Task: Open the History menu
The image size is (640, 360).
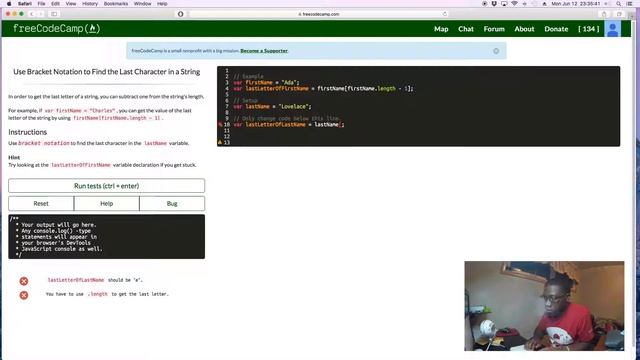Action: (x=90, y=4)
